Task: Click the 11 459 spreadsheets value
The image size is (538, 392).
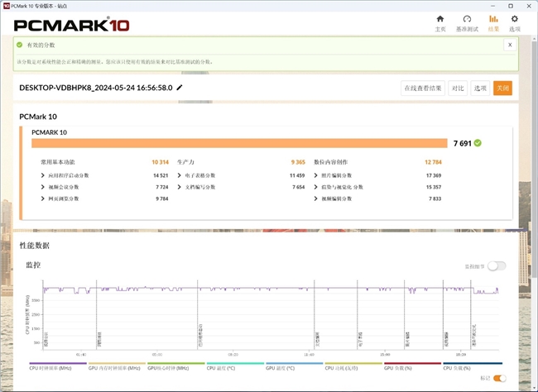Action: point(297,175)
